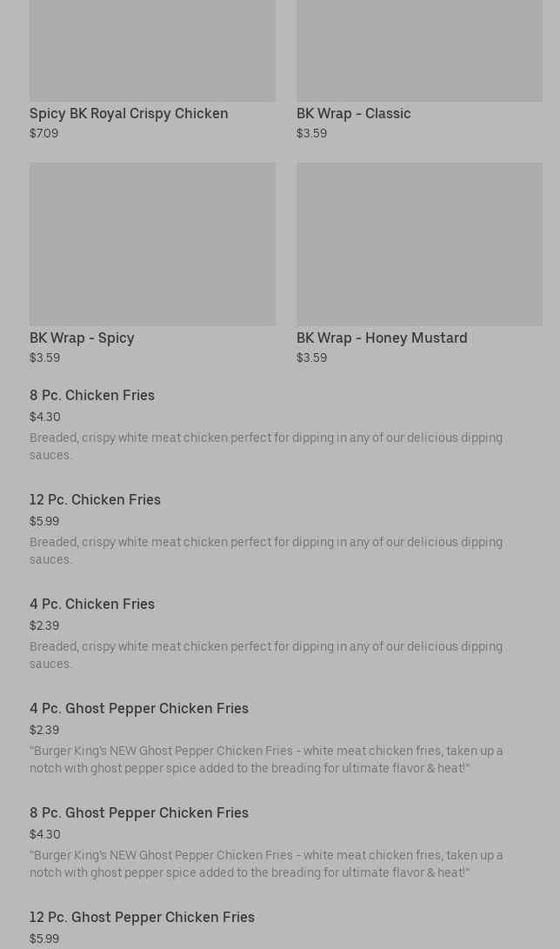Image resolution: width=560 pixels, height=949 pixels.
Task: Choose the 4 Pc. Chicken Fries item
Action: [x=92, y=604]
